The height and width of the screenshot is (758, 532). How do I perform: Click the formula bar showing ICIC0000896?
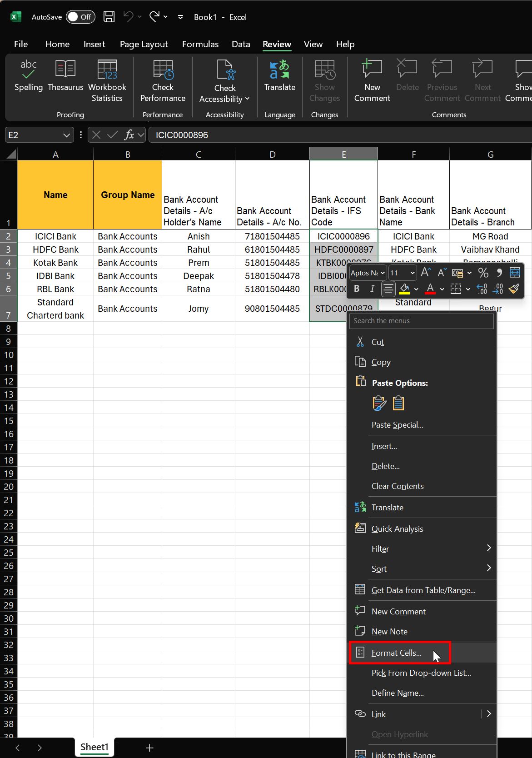tap(341, 135)
